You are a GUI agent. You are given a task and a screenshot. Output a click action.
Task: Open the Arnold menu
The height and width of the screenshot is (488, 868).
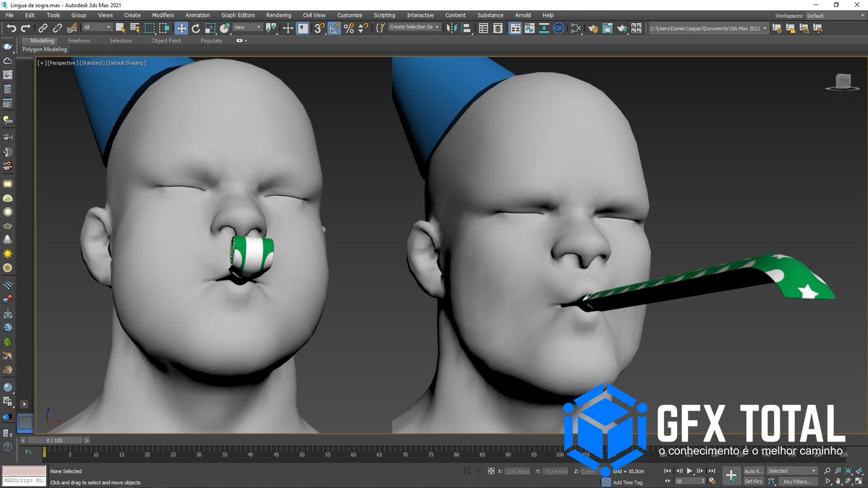pos(522,15)
